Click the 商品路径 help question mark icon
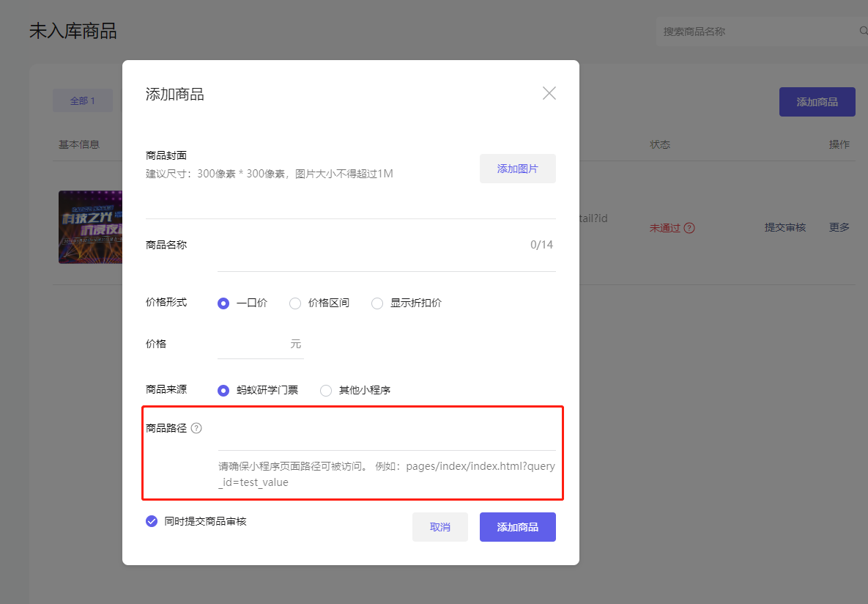 click(x=196, y=428)
